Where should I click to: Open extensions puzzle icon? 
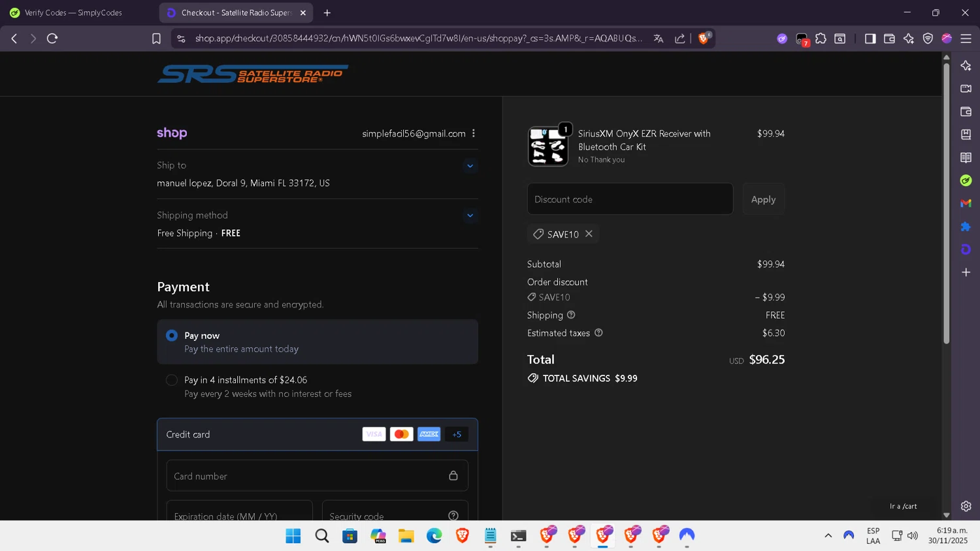point(821,39)
